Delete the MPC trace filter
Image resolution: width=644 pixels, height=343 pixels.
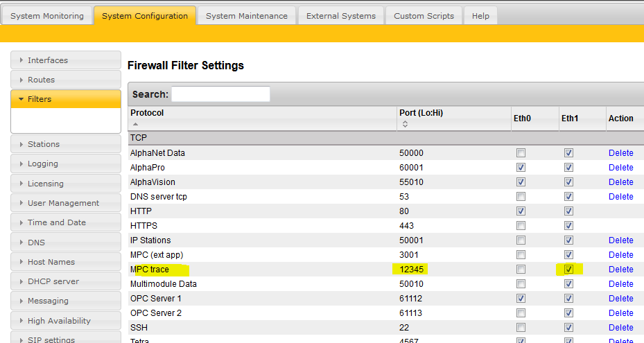(x=620, y=270)
